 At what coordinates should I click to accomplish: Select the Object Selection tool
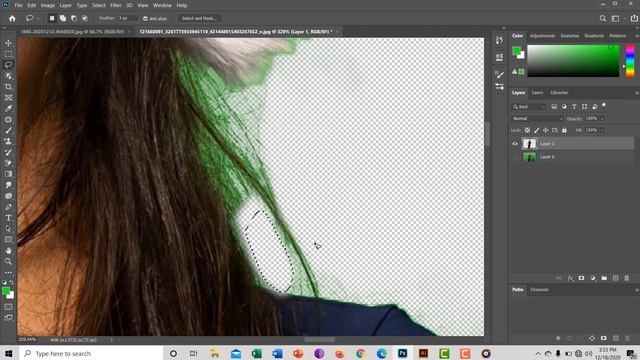8,76
